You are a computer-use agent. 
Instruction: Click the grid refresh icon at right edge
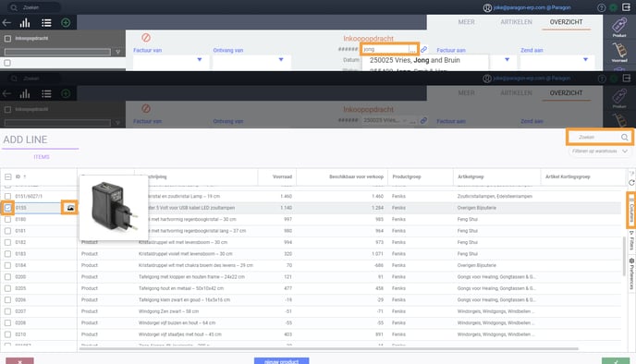pyautogui.click(x=631, y=183)
